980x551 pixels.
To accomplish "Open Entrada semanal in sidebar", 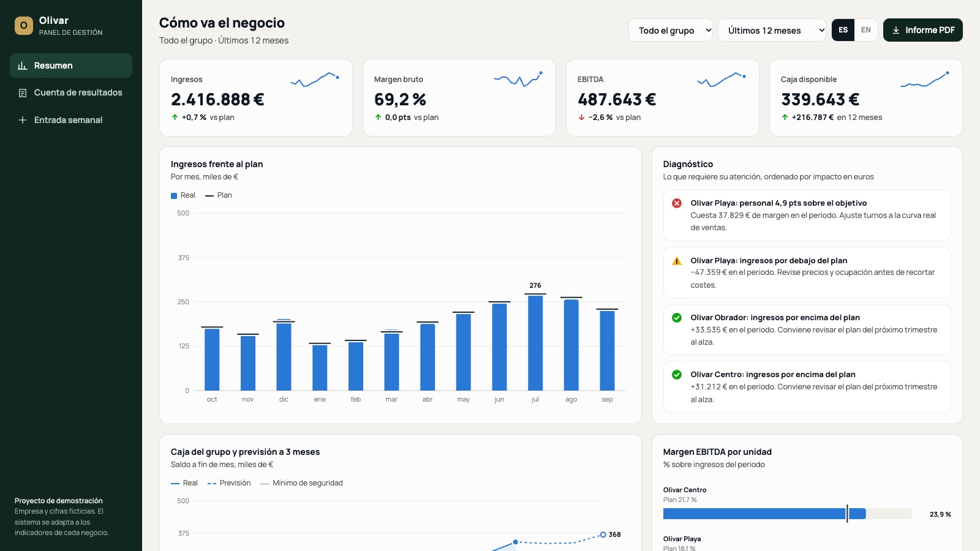I will pos(71,120).
